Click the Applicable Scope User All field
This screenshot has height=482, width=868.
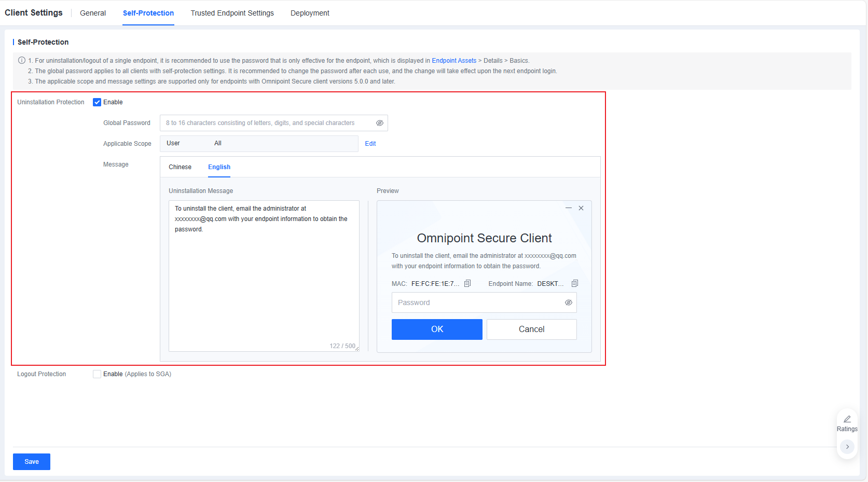[x=259, y=144]
